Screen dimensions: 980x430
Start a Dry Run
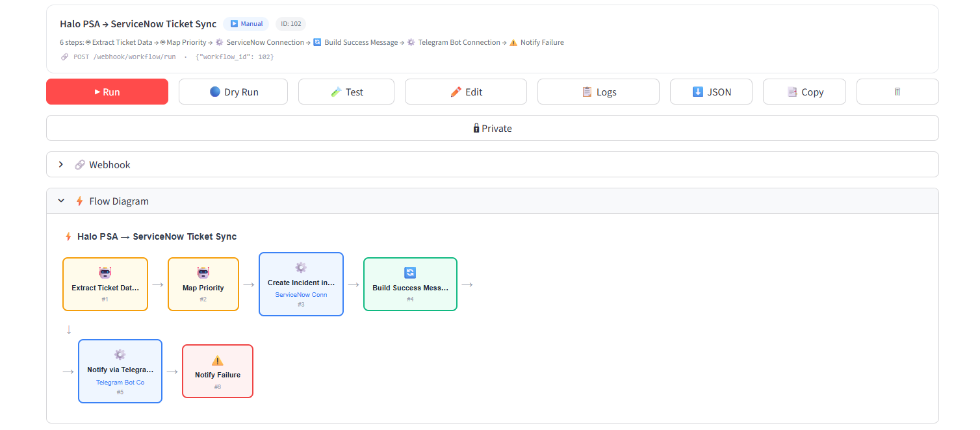[x=233, y=92]
